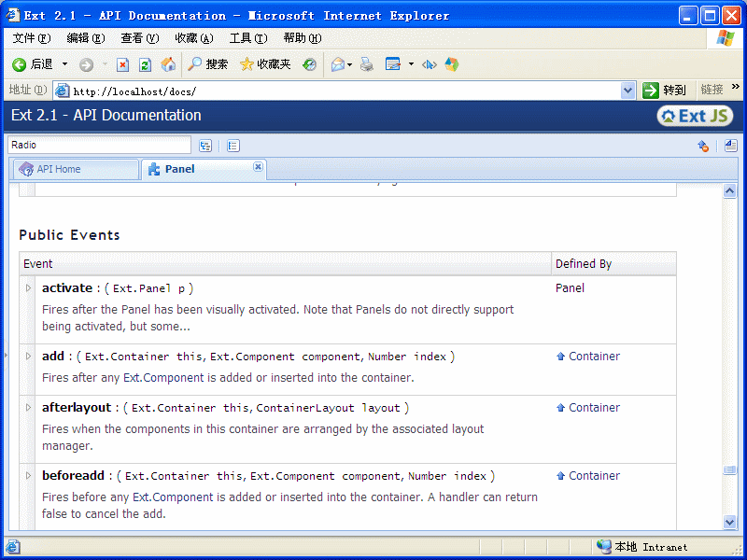The image size is (747, 560).
Task: Click the scrollbar up arrow
Action: pyautogui.click(x=729, y=191)
